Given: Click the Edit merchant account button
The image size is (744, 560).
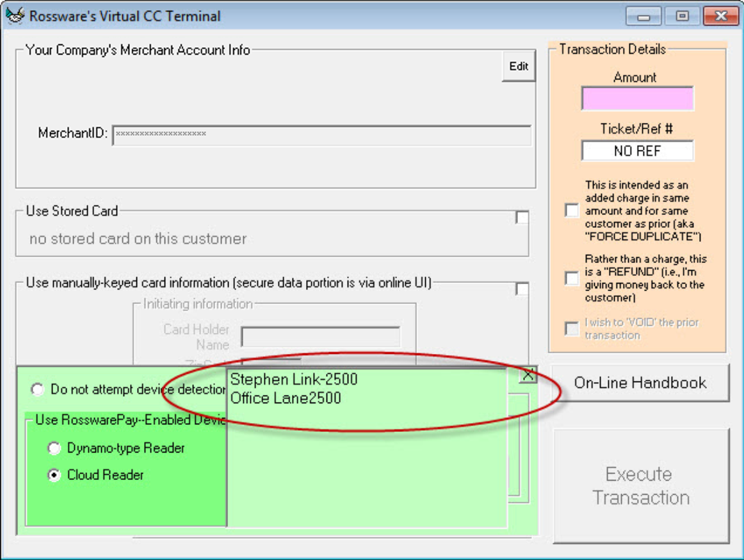Looking at the screenshot, I should [x=519, y=67].
